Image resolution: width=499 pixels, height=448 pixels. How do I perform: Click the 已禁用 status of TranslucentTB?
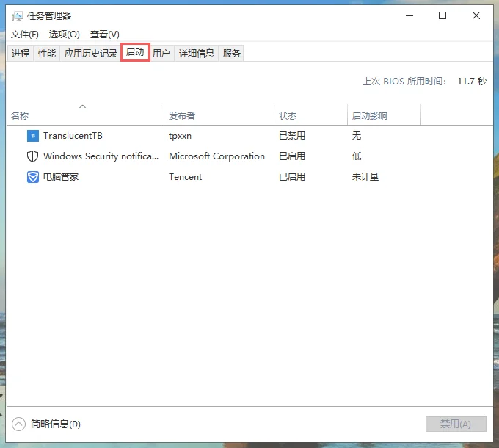point(292,136)
